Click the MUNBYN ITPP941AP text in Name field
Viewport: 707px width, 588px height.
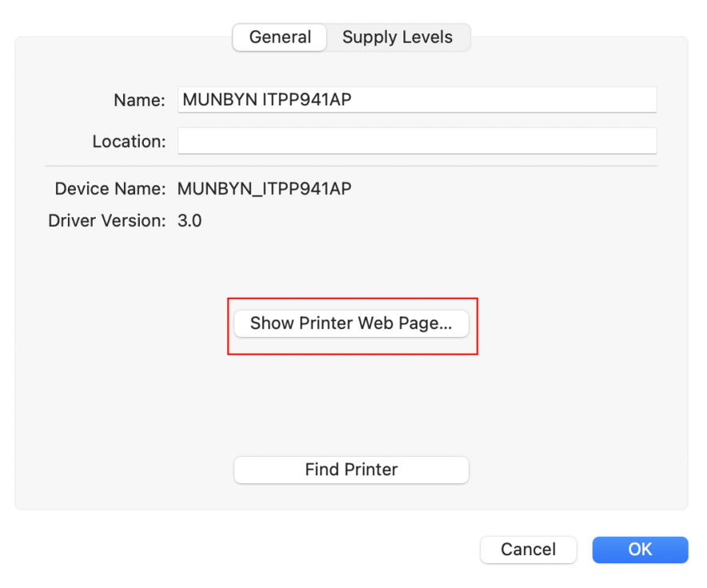[x=267, y=100]
